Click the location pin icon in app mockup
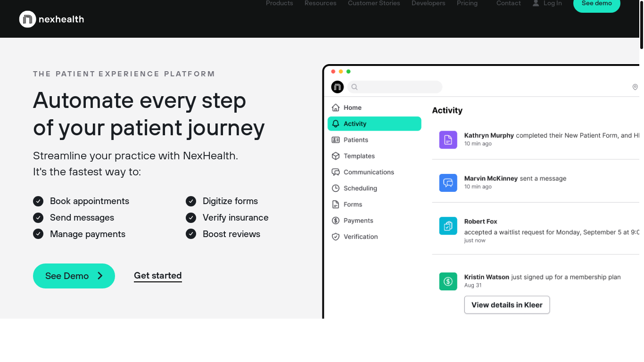Image resolution: width=644 pixels, height=362 pixels. pyautogui.click(x=635, y=87)
